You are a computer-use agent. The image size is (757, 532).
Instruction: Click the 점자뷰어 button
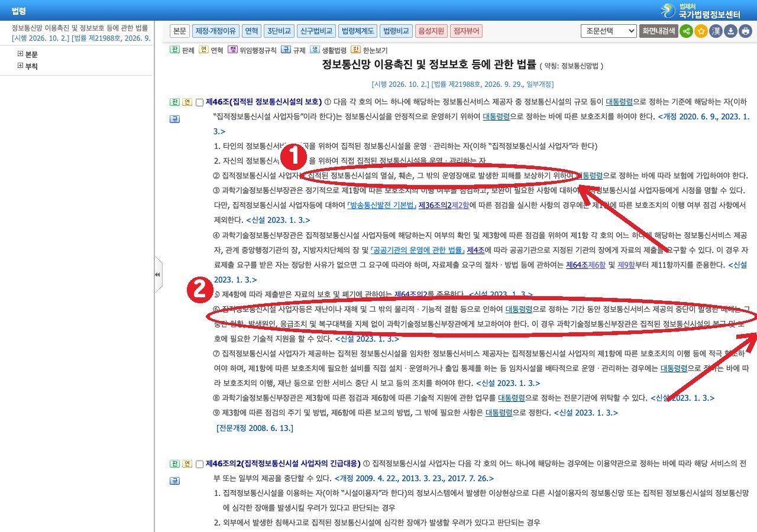tap(466, 31)
